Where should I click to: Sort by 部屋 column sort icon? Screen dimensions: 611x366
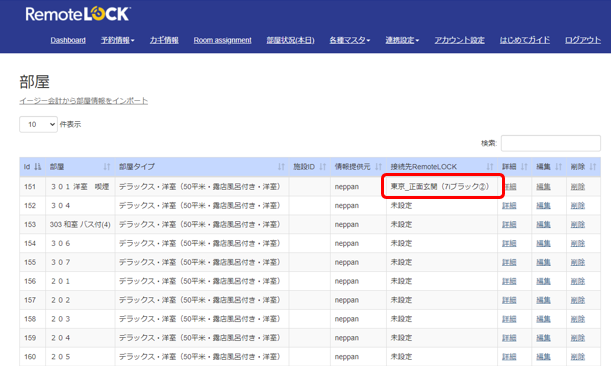point(107,167)
